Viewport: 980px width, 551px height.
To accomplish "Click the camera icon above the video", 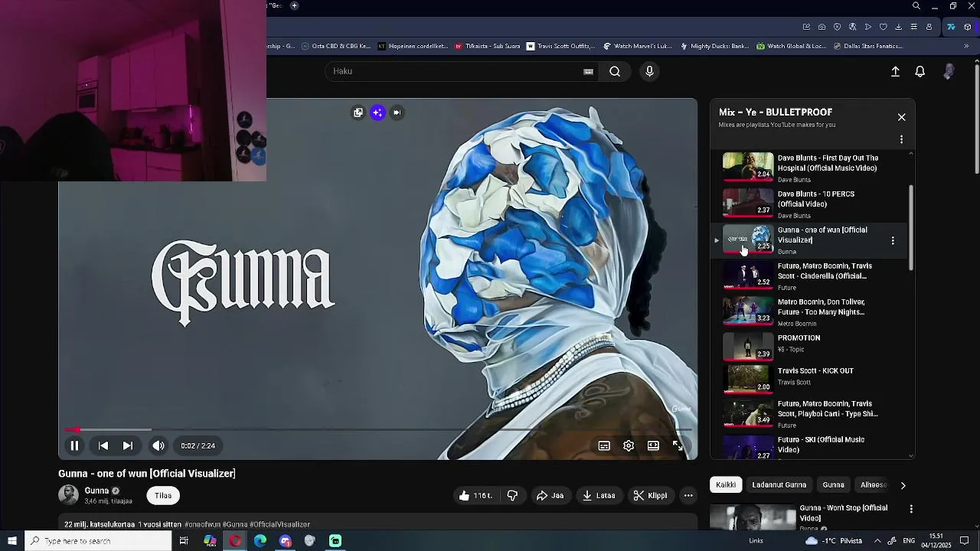I will click(397, 112).
